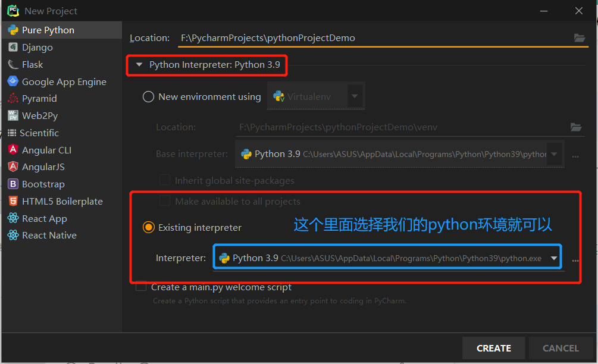
Task: Minimize the New Project dialog
Action: point(544,11)
